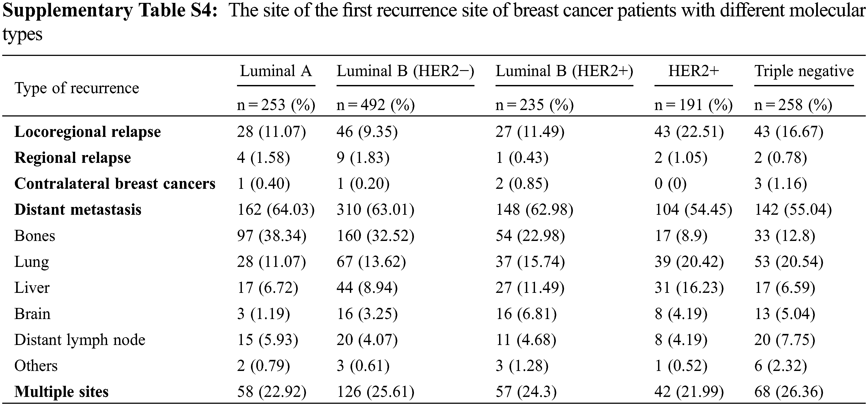Click the cell showing 16 (6.81)
The height and width of the screenshot is (406, 868).
coord(526,314)
